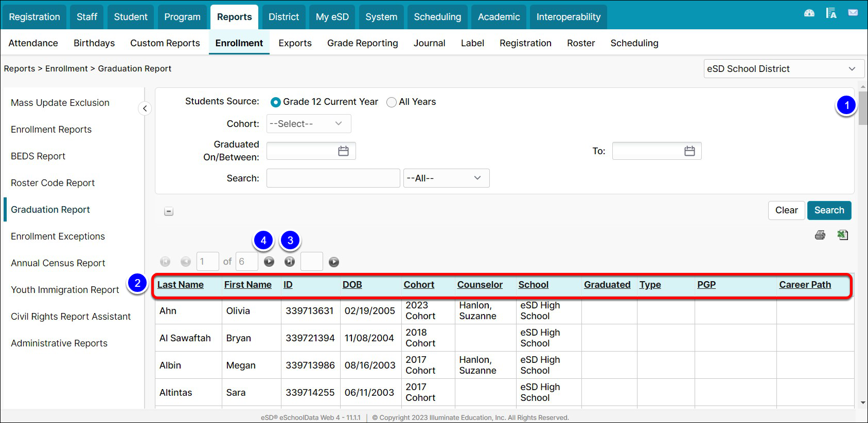
Task: Switch to the District tab
Action: (284, 17)
